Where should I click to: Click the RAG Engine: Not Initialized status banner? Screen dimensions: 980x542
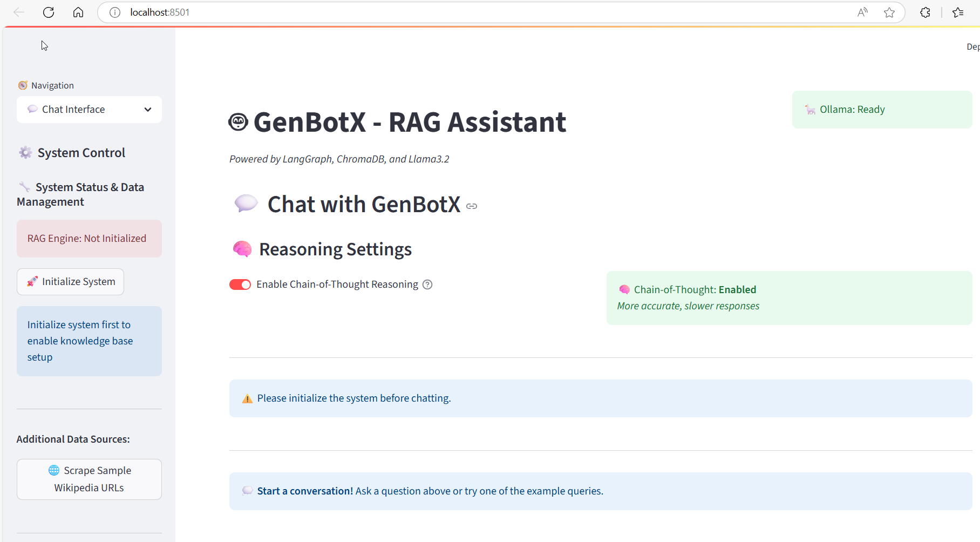tap(89, 238)
